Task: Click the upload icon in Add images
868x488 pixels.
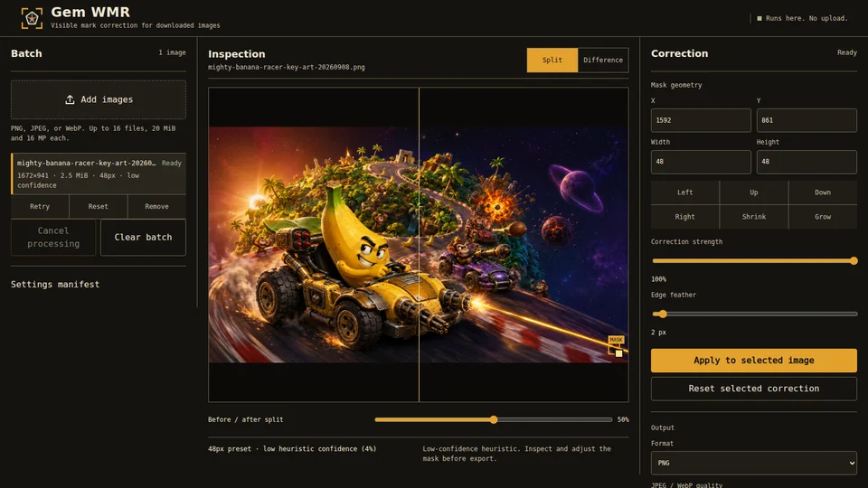Action: tap(70, 99)
